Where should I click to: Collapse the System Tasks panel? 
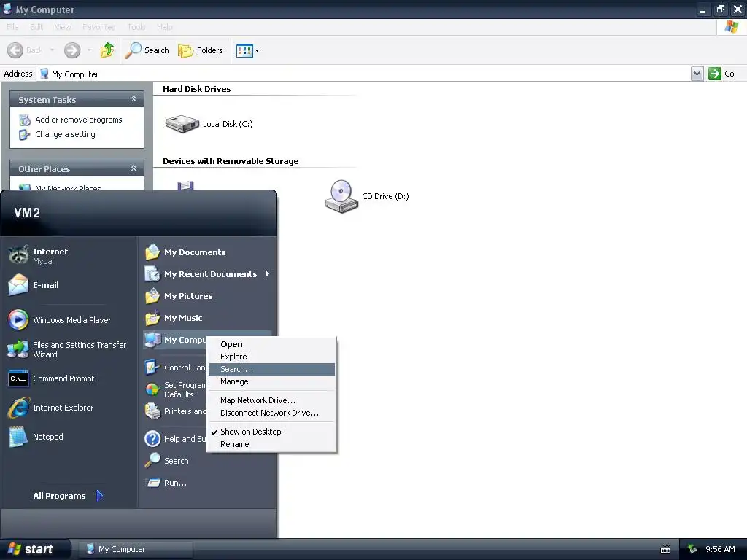tap(134, 99)
